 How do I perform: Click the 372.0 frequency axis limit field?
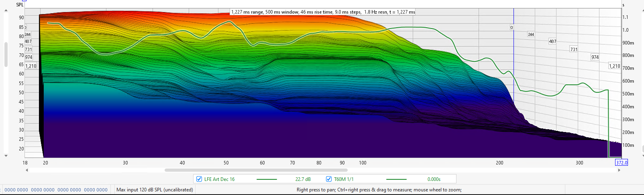click(x=621, y=163)
